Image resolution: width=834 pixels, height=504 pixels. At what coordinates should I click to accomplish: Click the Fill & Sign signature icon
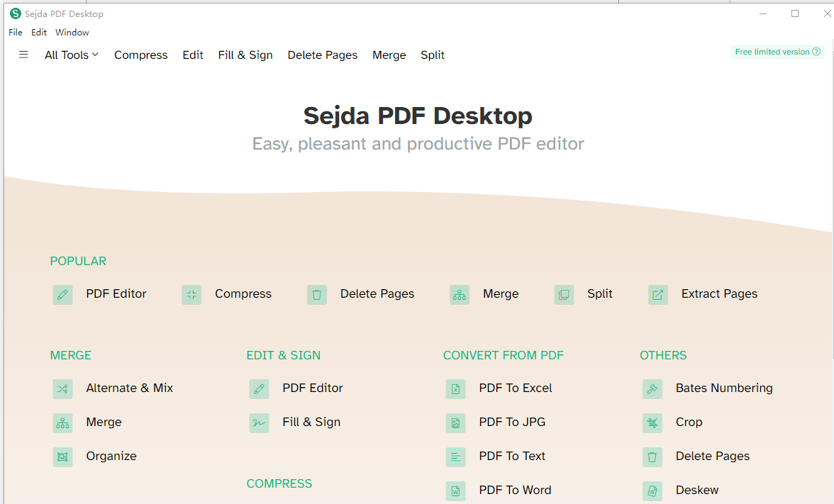[x=259, y=423]
